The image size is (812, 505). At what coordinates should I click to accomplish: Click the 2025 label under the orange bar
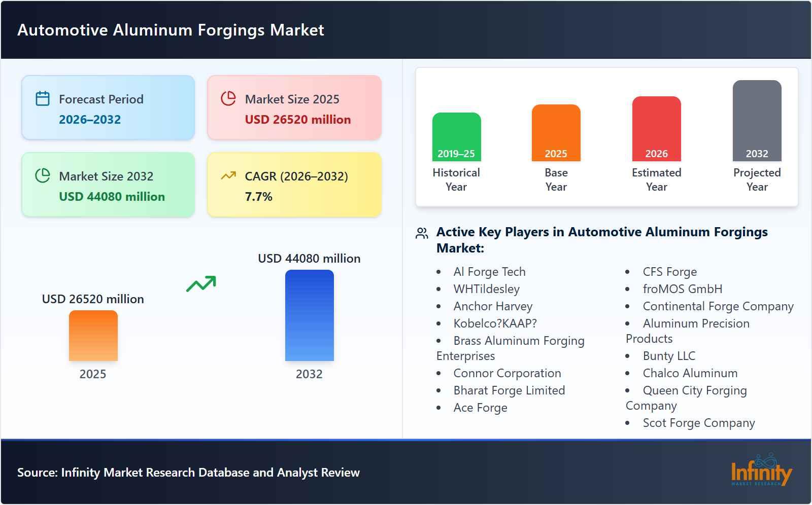[93, 374]
